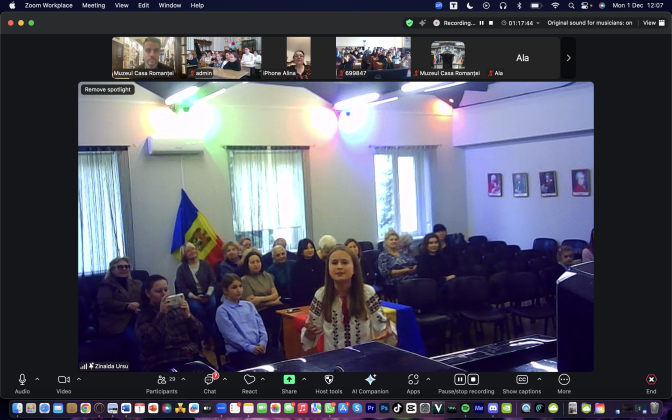Open the Share options chevron

[x=304, y=379]
